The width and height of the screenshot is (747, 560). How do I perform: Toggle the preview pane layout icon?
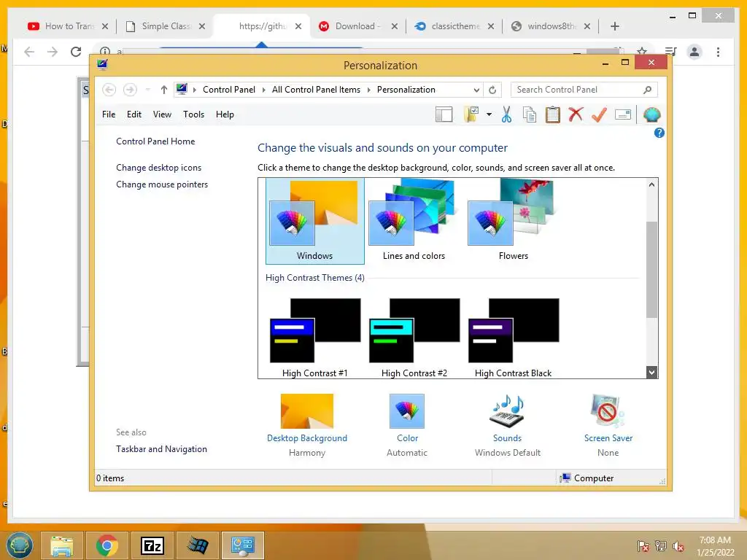tap(444, 114)
